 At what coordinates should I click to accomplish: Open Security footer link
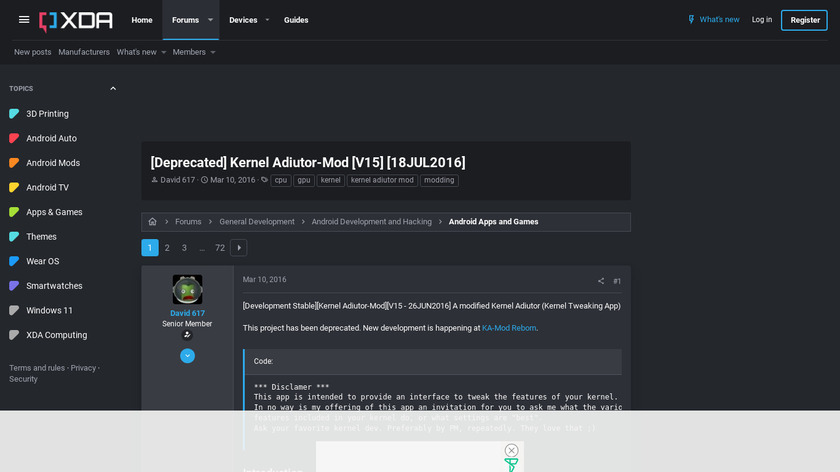pyautogui.click(x=23, y=379)
